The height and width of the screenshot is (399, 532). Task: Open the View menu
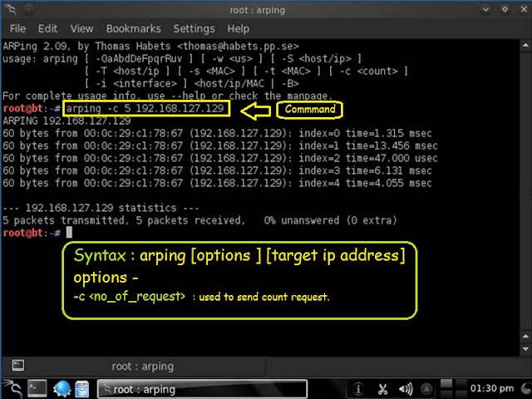click(x=81, y=28)
